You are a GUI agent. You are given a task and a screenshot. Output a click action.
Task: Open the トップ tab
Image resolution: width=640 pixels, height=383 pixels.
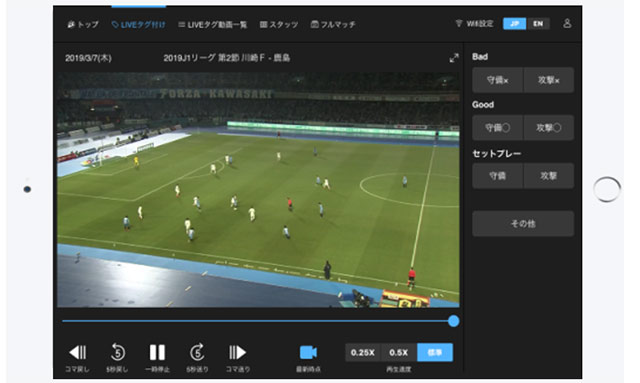[83, 24]
